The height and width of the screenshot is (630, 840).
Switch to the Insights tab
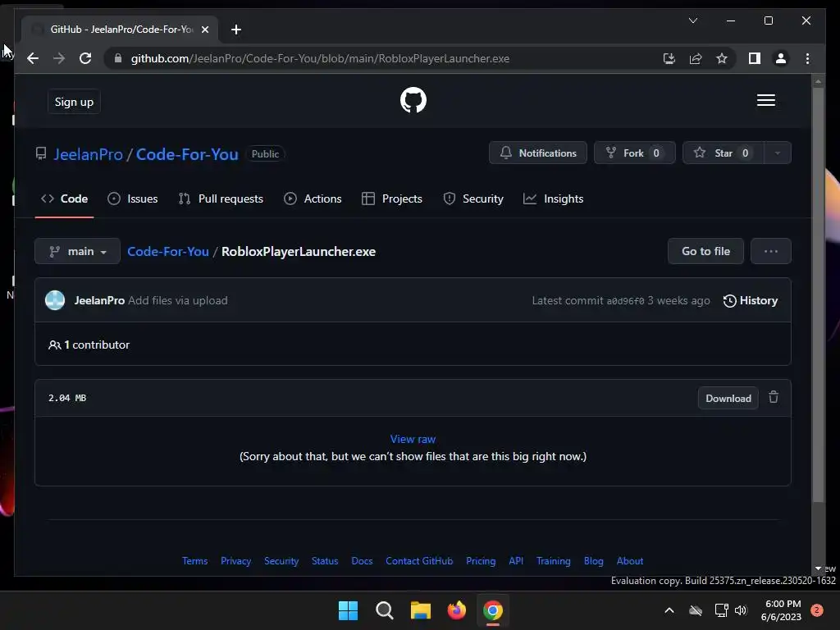point(553,199)
